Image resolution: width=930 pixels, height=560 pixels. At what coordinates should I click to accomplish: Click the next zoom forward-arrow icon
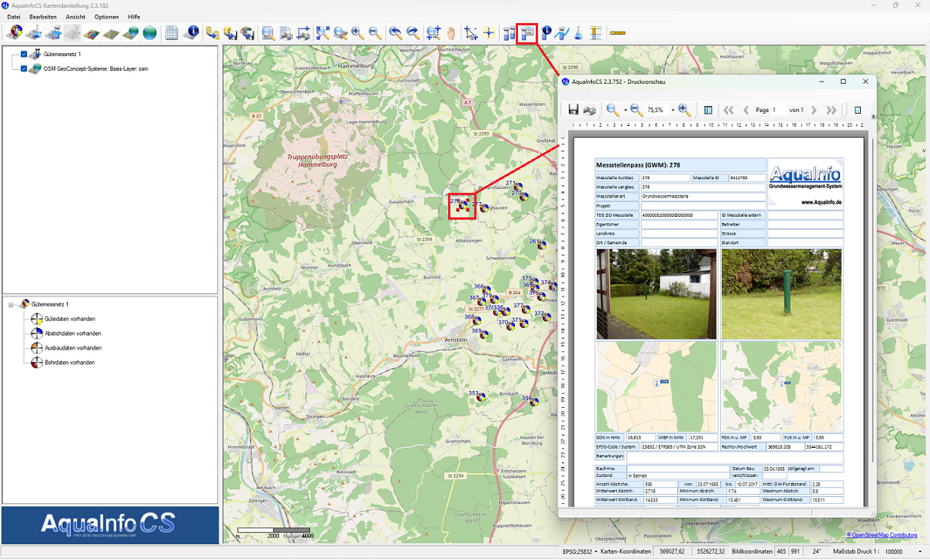click(x=414, y=33)
